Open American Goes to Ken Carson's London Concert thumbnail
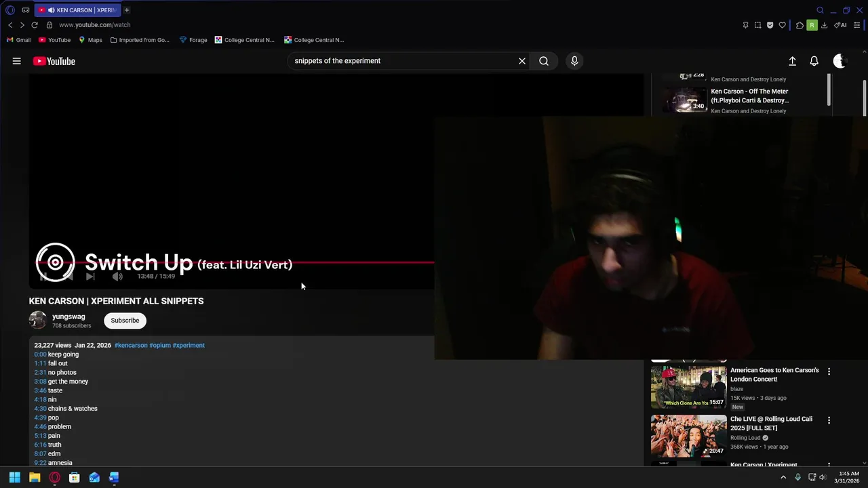Image resolution: width=868 pixels, height=488 pixels. coord(688,387)
